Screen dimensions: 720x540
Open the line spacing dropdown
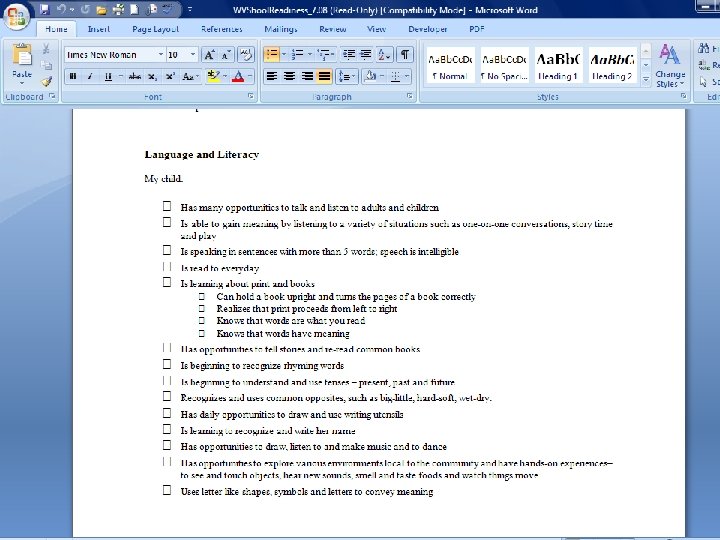pyautogui.click(x=346, y=76)
